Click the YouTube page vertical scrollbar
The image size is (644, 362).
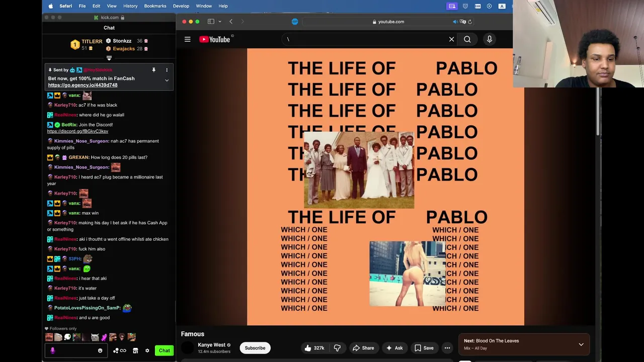(x=598, y=112)
